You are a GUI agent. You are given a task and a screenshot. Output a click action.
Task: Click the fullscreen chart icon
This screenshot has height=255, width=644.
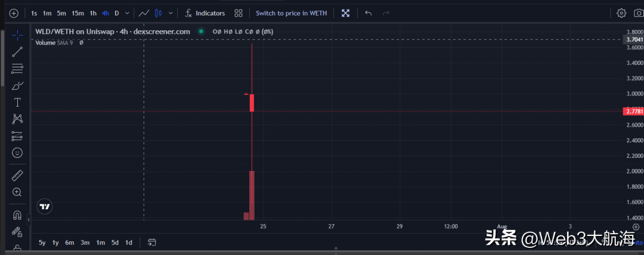click(x=345, y=13)
